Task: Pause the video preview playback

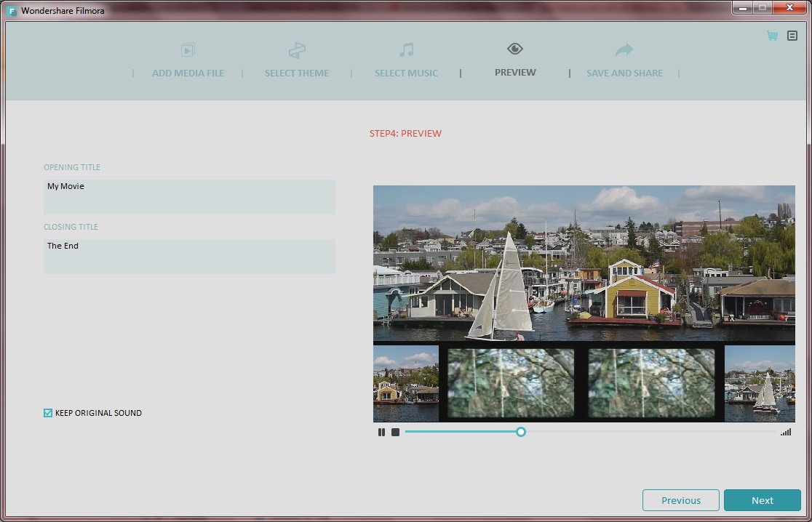Action: tap(381, 432)
